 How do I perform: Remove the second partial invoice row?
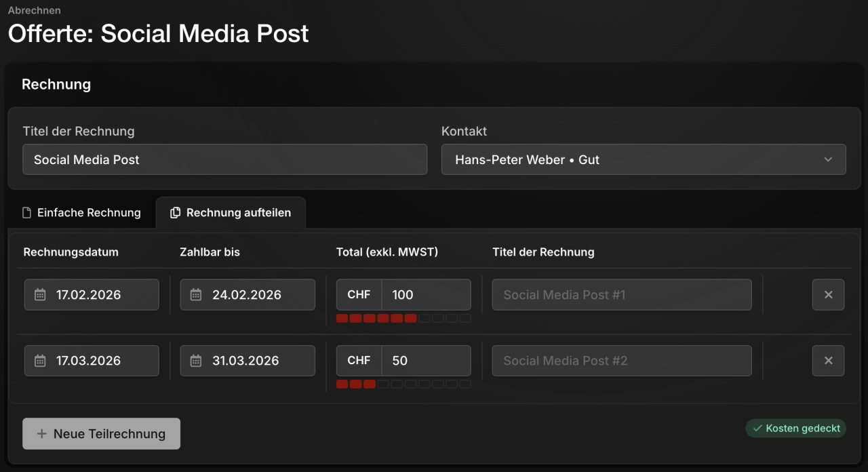(x=828, y=361)
